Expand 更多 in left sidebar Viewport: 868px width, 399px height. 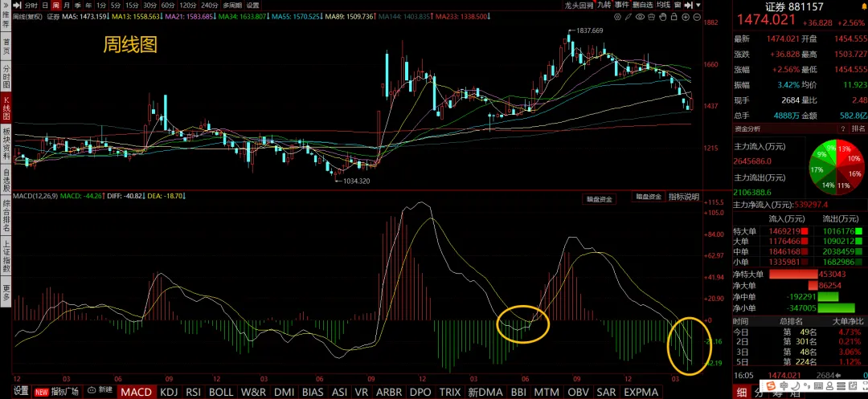6,292
